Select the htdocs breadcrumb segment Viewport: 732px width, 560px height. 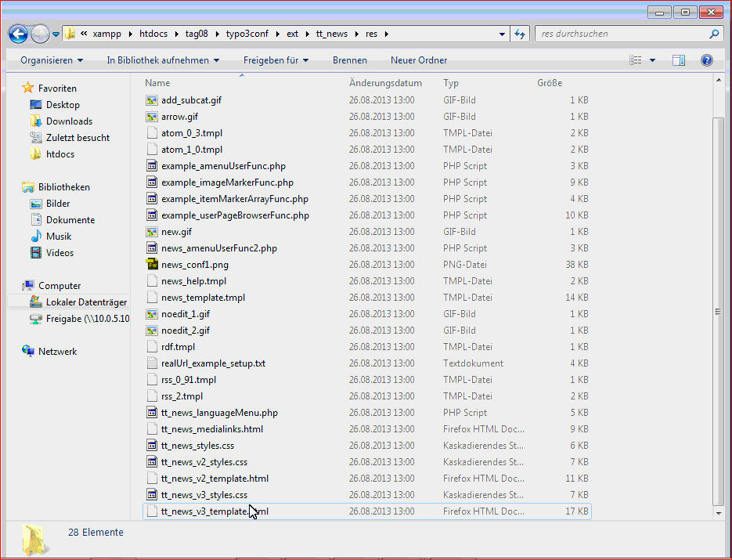pyautogui.click(x=153, y=34)
